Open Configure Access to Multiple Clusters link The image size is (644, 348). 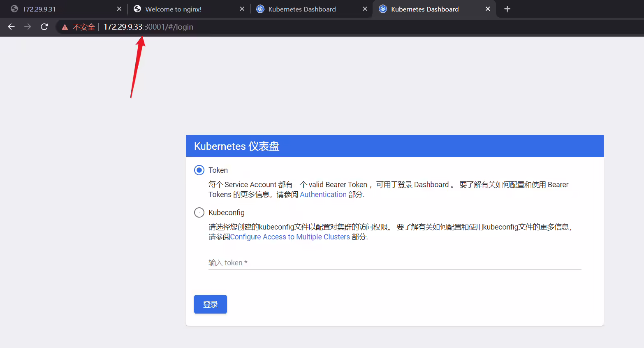pos(290,237)
